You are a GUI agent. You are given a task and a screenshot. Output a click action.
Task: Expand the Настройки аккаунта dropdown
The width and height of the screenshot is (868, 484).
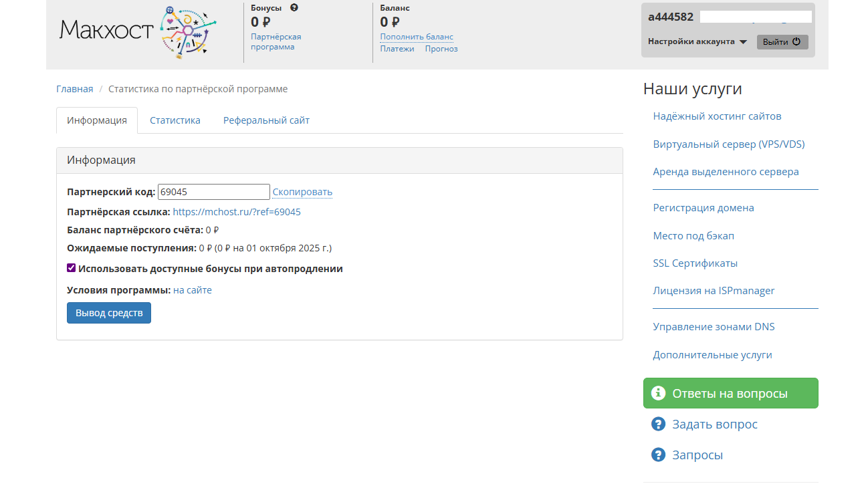(x=697, y=41)
